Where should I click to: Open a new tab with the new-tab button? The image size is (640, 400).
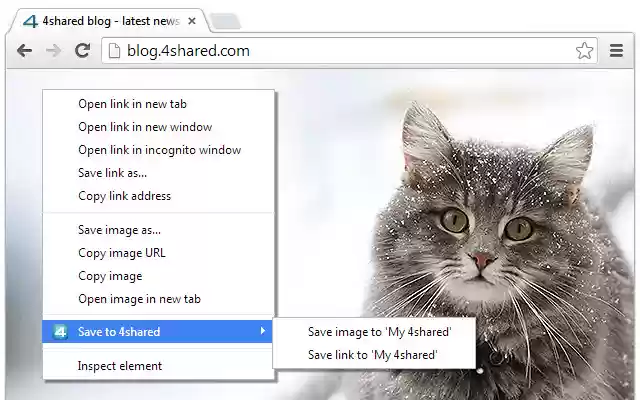(226, 21)
